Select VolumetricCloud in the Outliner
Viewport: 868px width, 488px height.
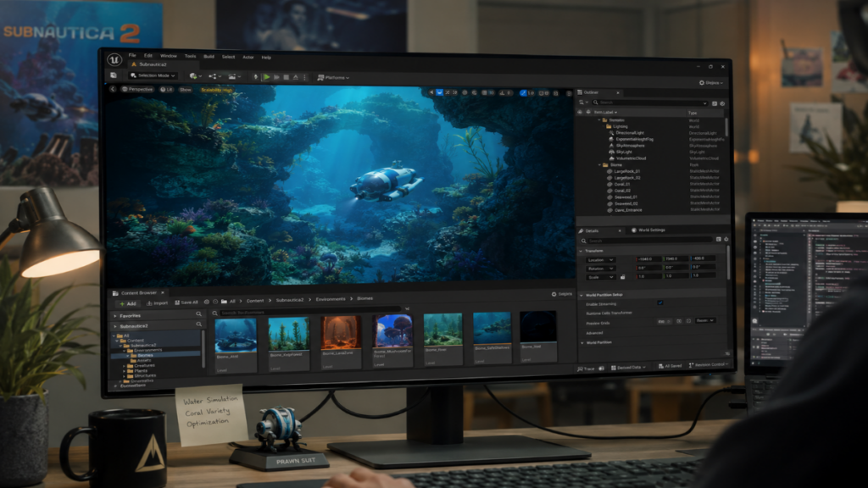click(x=631, y=158)
